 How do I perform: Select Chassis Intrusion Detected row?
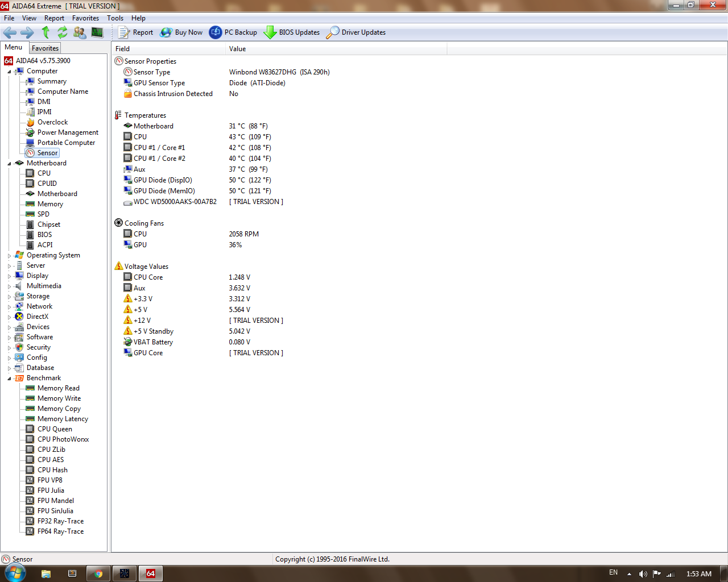173,94
